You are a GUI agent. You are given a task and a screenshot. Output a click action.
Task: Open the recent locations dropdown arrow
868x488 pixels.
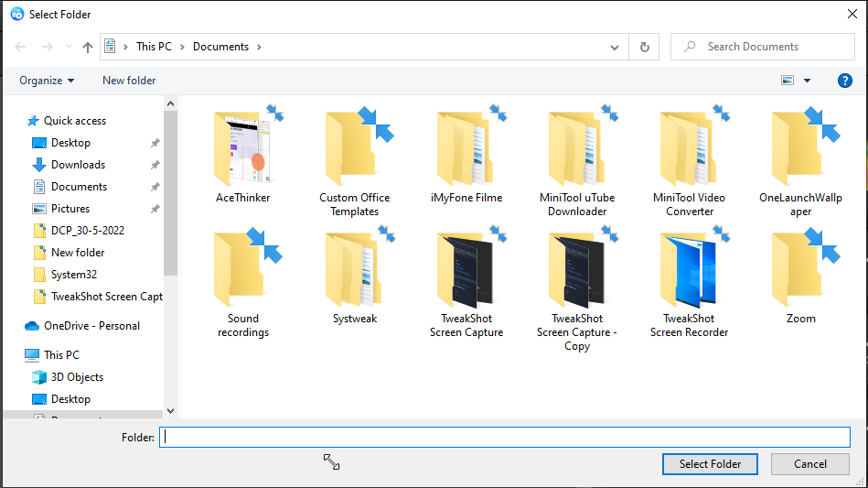[x=69, y=47]
